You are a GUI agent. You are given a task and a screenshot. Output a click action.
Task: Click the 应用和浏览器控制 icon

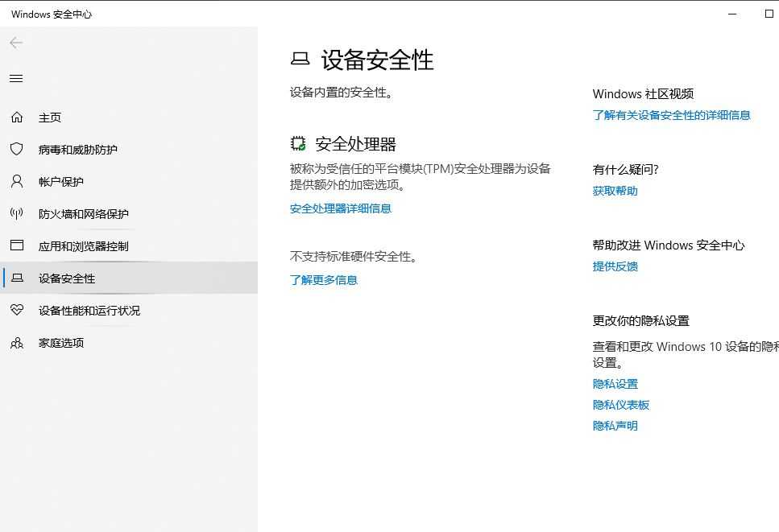tap(17, 245)
